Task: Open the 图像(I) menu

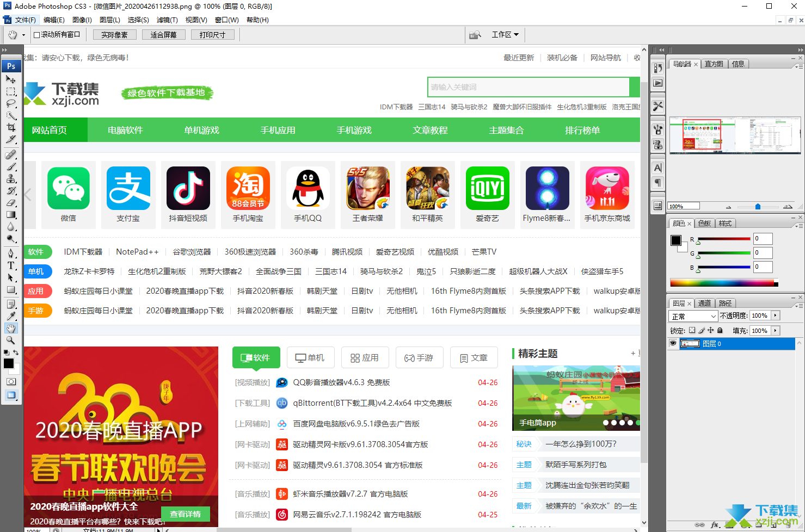Action: [82, 20]
